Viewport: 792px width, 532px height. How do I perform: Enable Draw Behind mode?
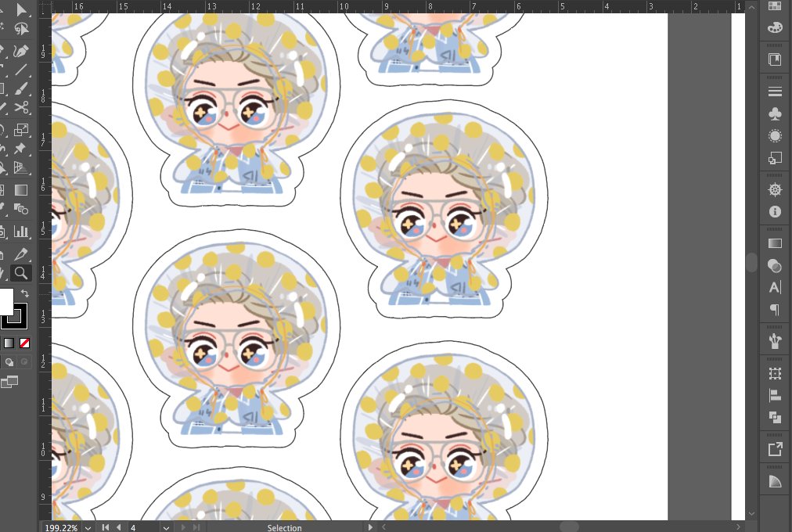point(9,362)
